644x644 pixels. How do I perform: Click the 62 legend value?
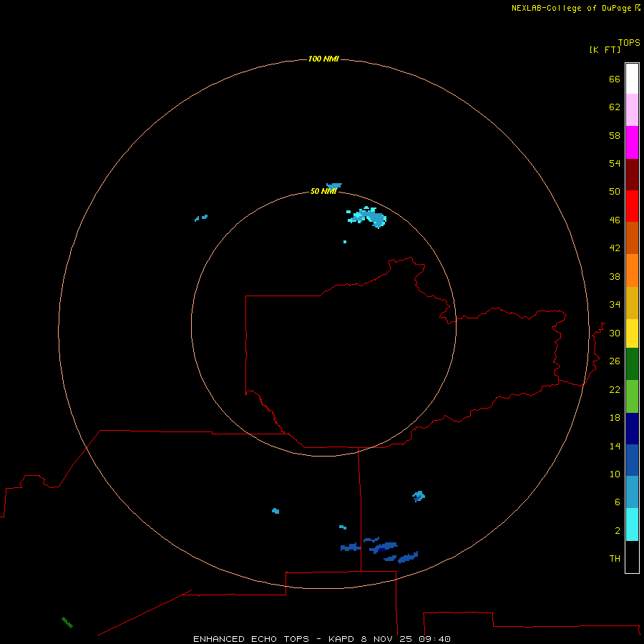pyautogui.click(x=615, y=107)
